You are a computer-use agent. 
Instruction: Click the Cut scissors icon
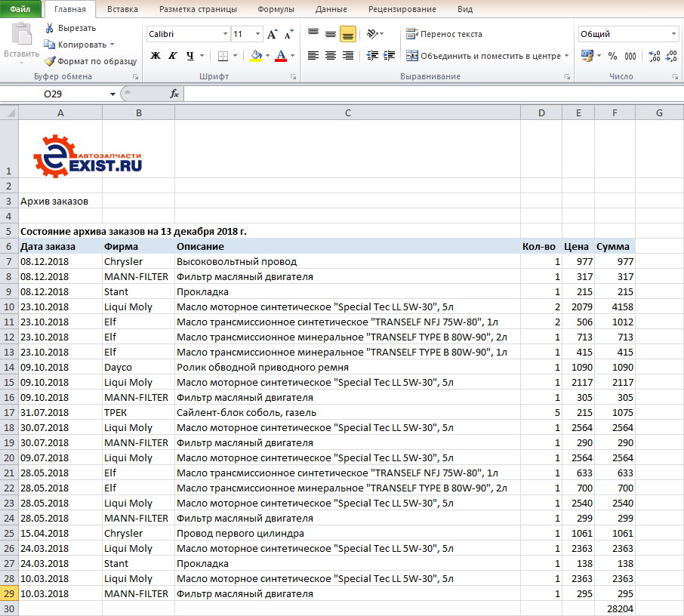pyautogui.click(x=49, y=28)
